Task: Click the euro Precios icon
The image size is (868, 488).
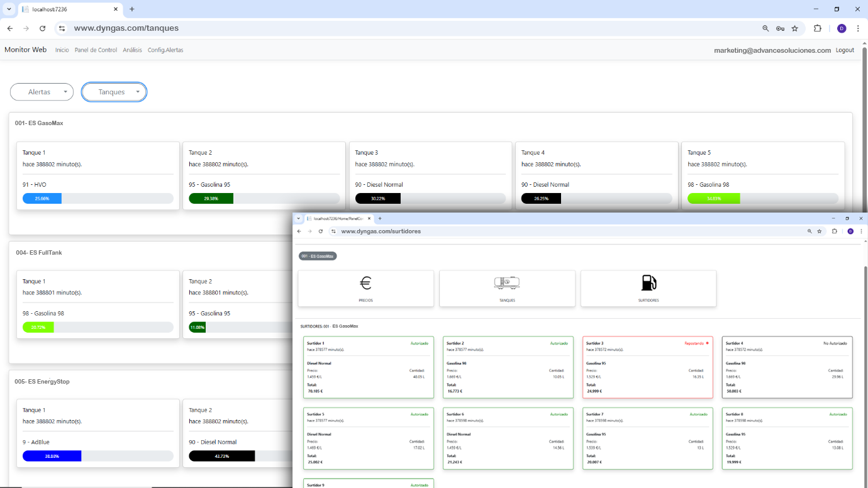Action: (365, 284)
